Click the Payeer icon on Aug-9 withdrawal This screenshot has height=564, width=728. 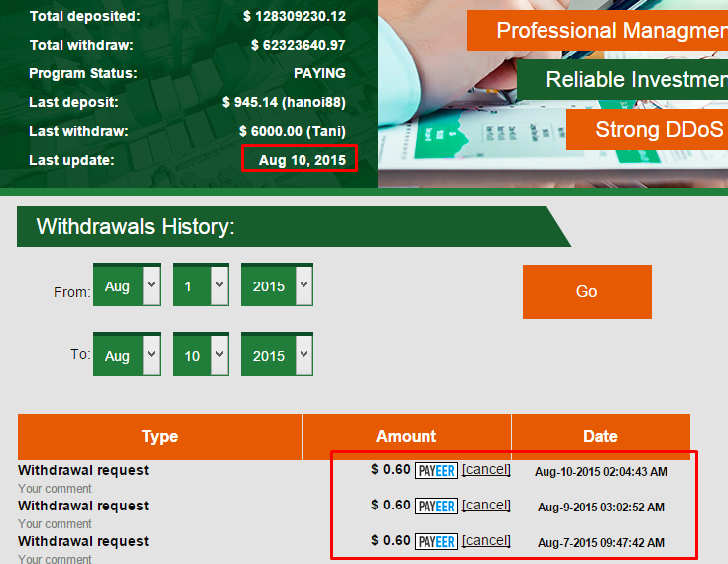[436, 507]
